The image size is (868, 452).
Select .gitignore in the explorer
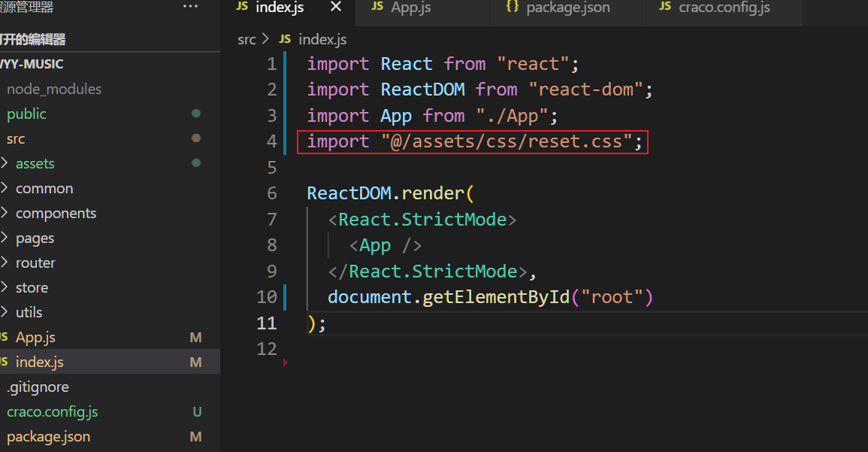tap(38, 387)
